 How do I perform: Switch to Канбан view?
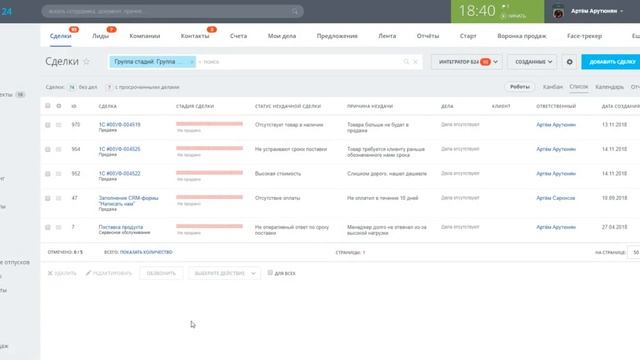553,87
